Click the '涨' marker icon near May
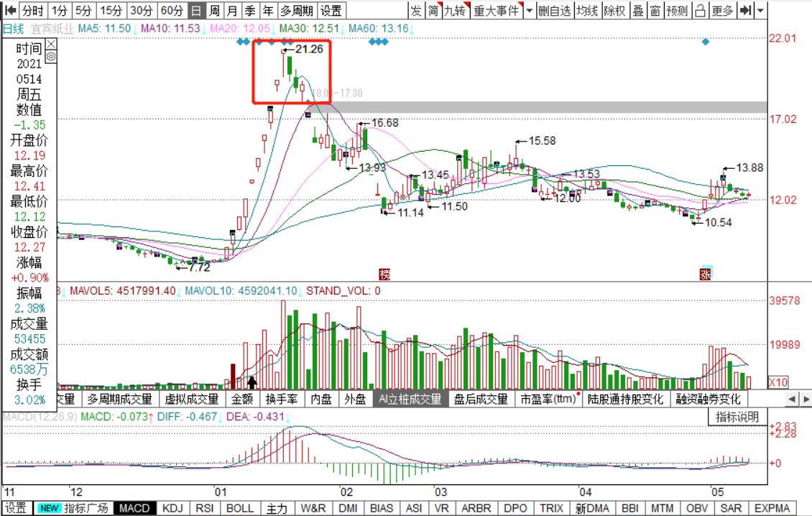Image resolution: width=812 pixels, height=516 pixels. pos(706,274)
